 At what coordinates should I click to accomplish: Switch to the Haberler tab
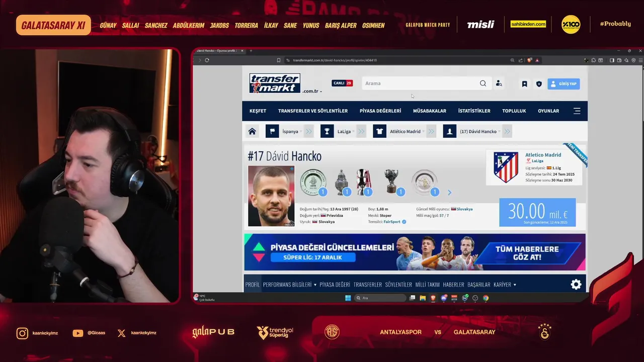(x=453, y=285)
